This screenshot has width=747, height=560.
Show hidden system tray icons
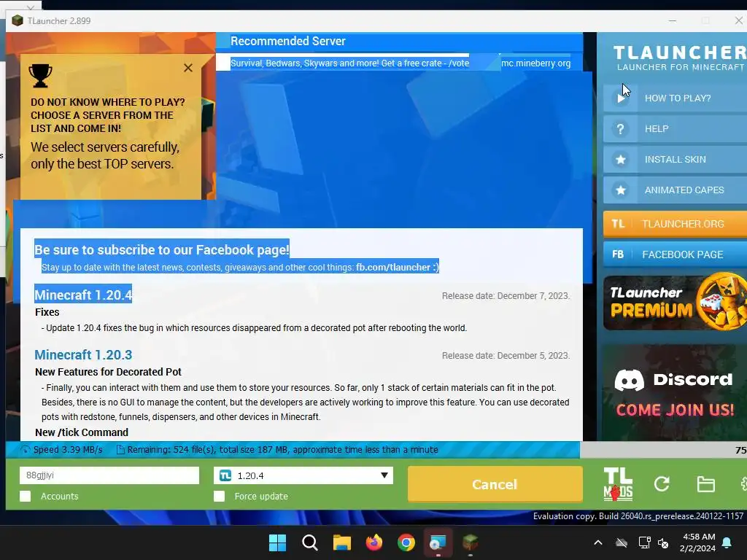point(598,542)
